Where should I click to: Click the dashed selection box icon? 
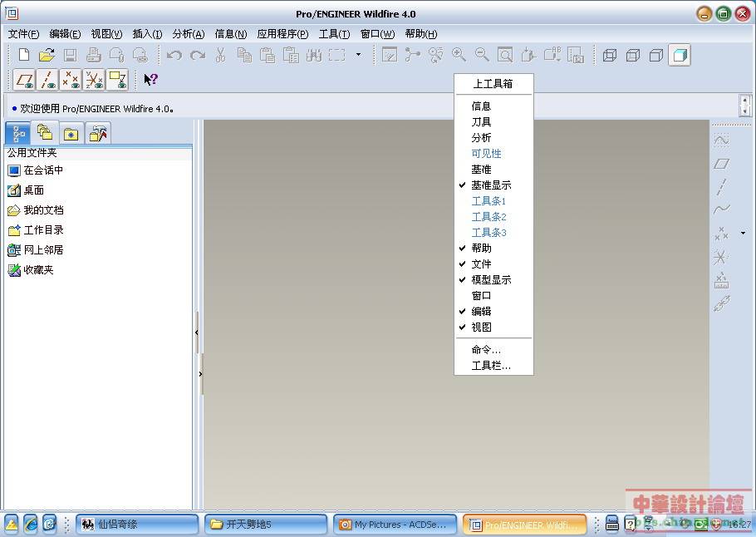(337, 55)
